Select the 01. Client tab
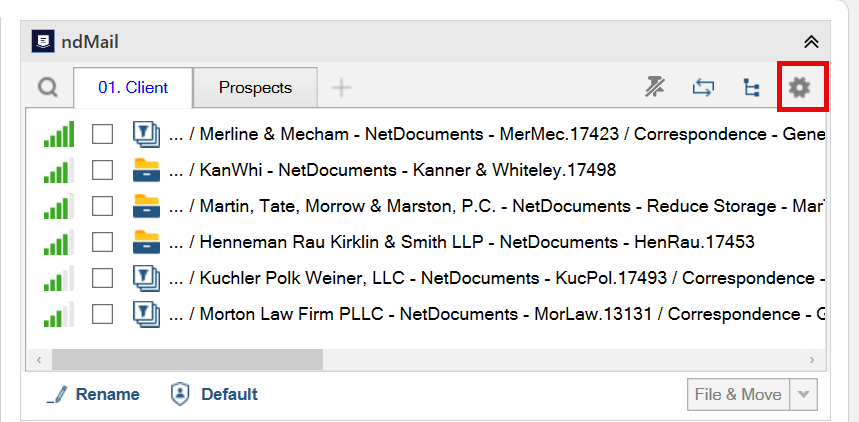The height and width of the screenshot is (422, 859). pos(133,88)
